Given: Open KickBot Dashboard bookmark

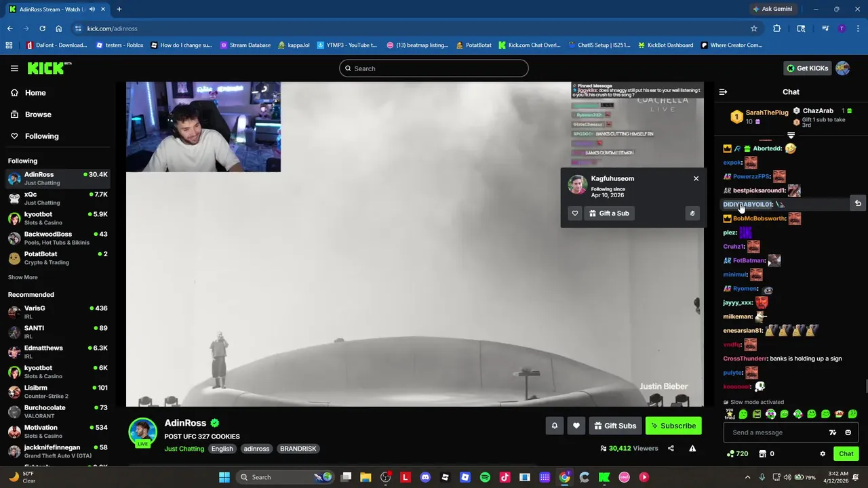Looking at the screenshot, I should (x=665, y=45).
